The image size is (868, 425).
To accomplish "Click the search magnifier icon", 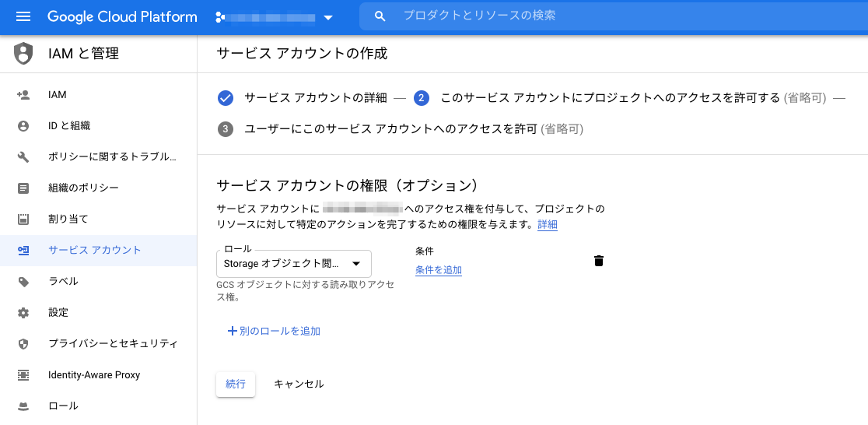I will point(380,16).
